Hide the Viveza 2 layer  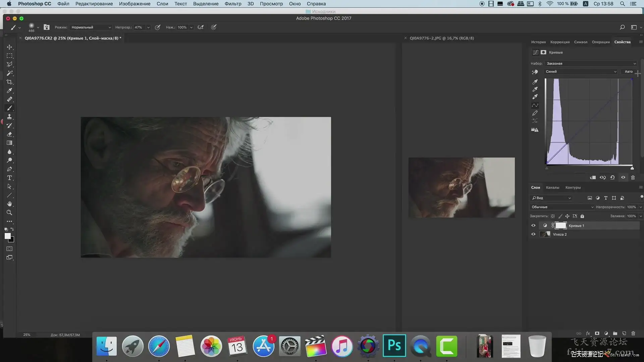pos(533,234)
